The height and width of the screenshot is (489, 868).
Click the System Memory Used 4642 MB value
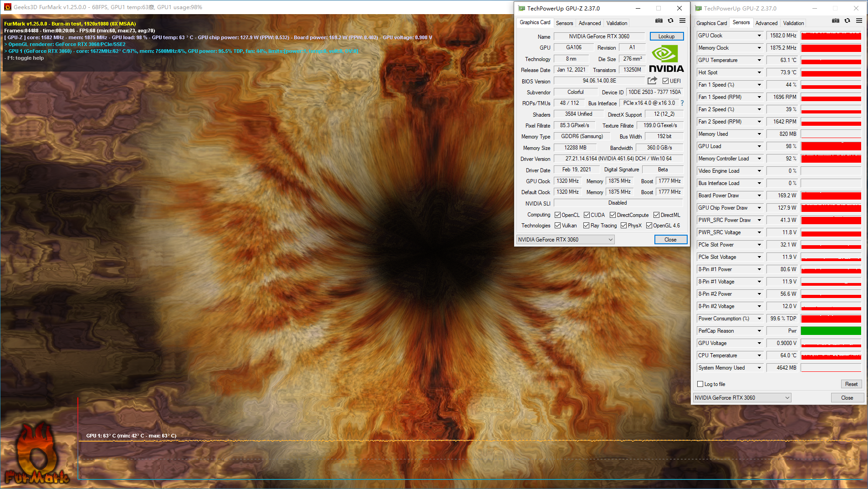coord(783,368)
